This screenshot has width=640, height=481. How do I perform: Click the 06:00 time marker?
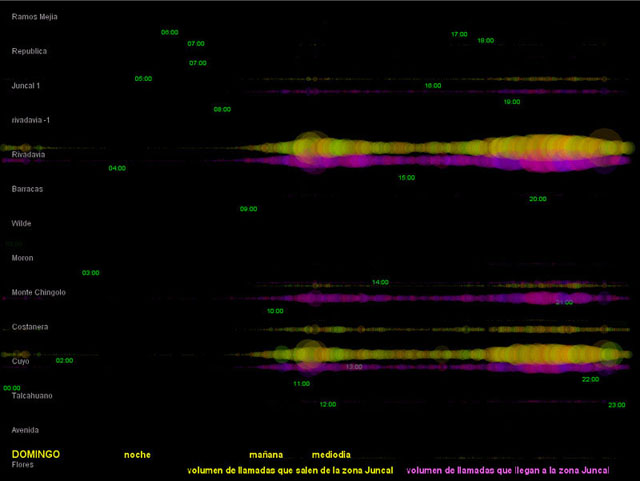pyautogui.click(x=169, y=32)
